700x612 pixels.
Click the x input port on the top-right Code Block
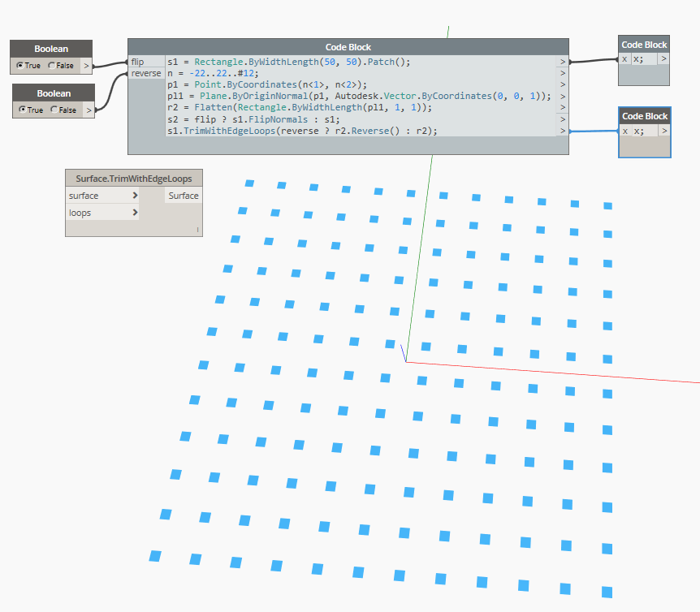pyautogui.click(x=624, y=58)
